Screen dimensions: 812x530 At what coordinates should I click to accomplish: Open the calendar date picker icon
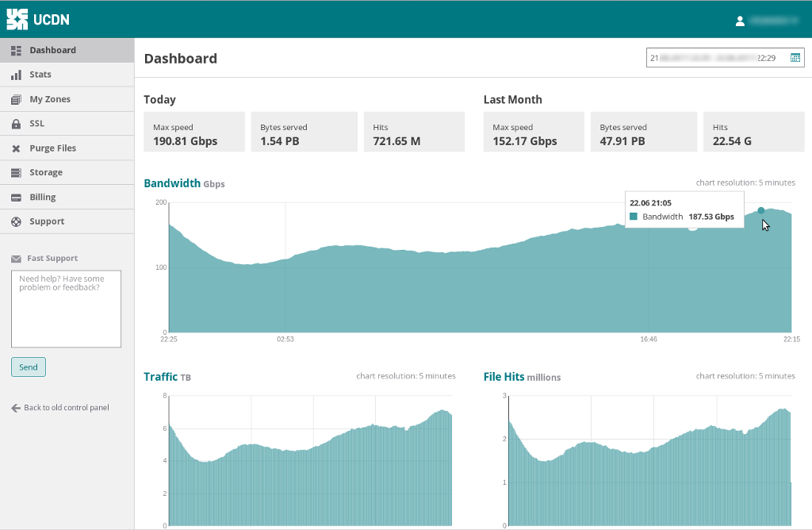pos(795,58)
